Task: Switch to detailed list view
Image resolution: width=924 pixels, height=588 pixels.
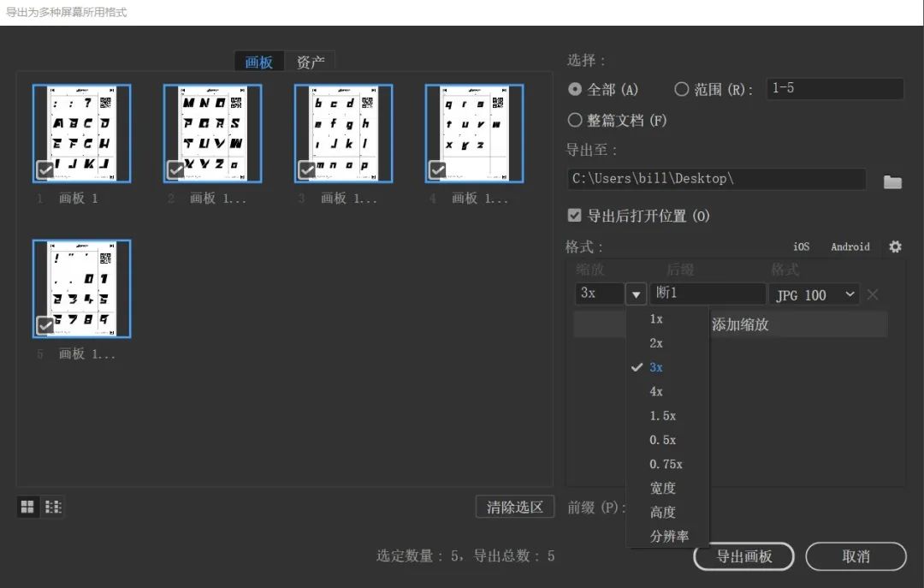Action: pyautogui.click(x=52, y=507)
